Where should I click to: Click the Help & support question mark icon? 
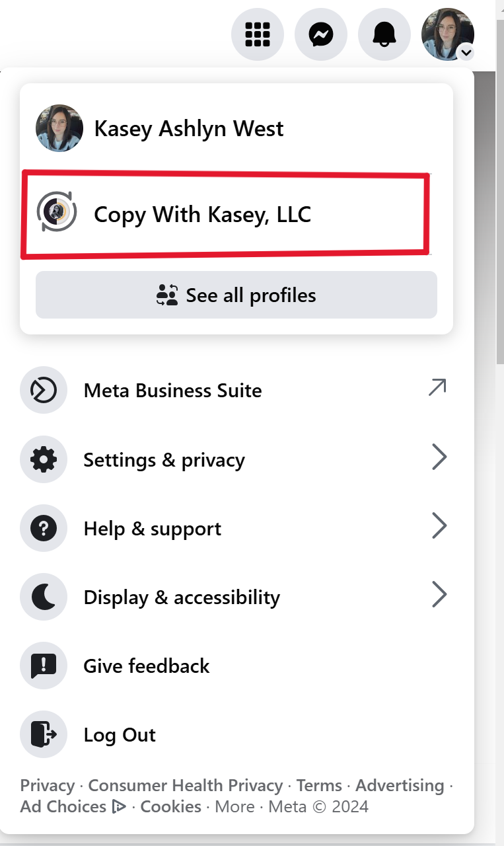[x=44, y=528]
